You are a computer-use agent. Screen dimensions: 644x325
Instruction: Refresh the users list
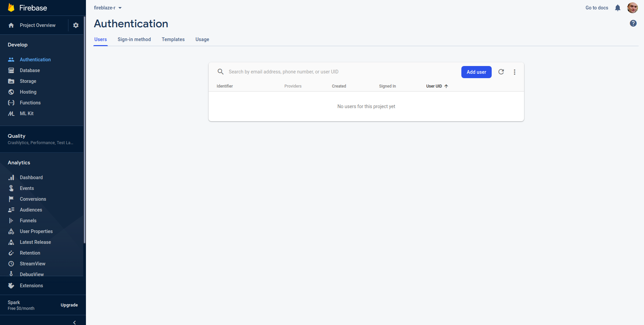coord(501,72)
